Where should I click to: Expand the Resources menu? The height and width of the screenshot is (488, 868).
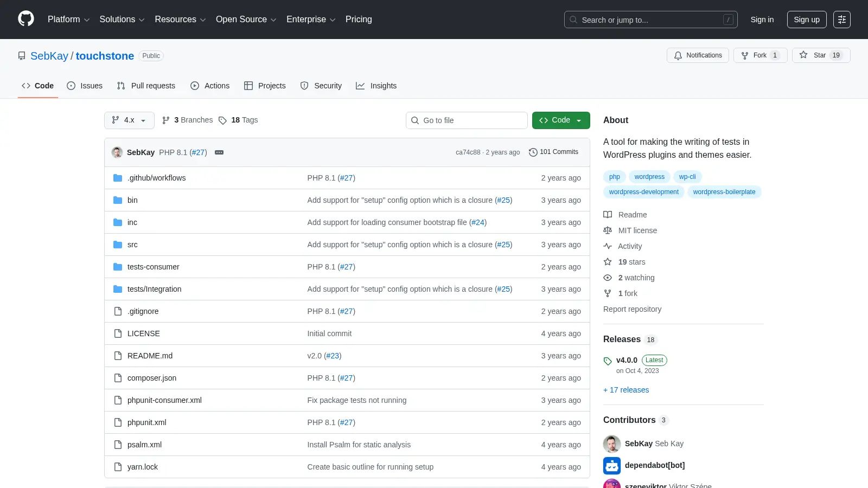click(180, 20)
